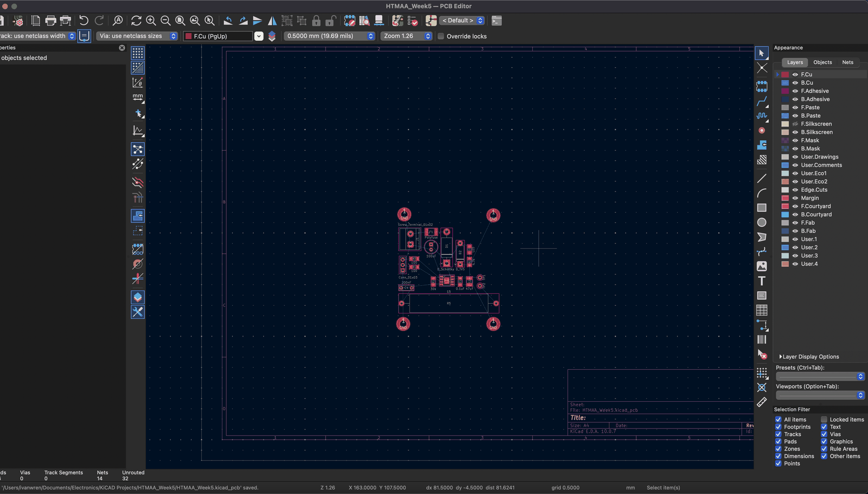This screenshot has width=868, height=494.
Task: Select the Add Filled Zone tool
Action: click(762, 145)
